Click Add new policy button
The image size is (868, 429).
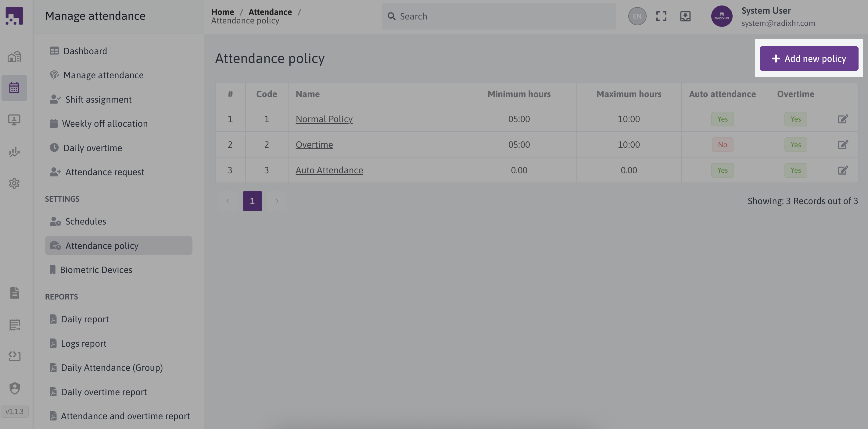tap(809, 58)
